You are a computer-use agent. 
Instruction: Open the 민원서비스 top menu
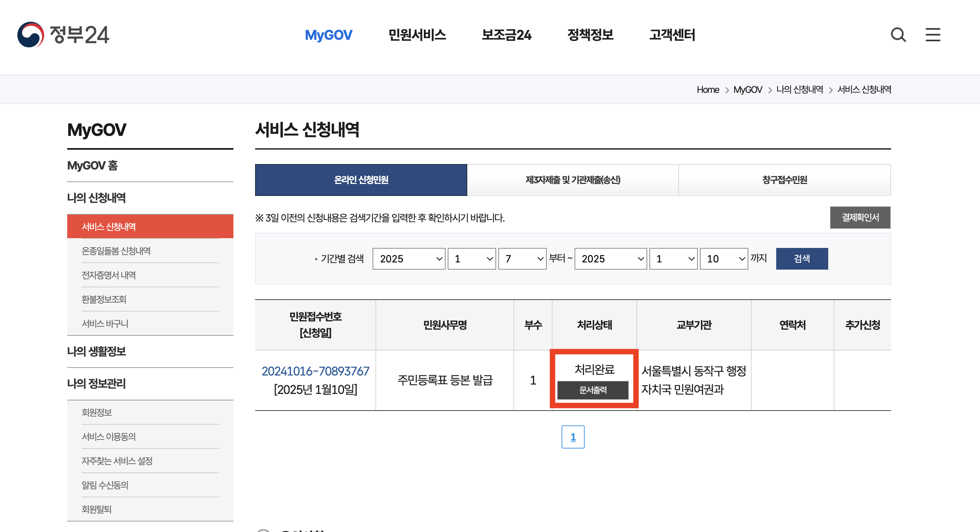417,35
